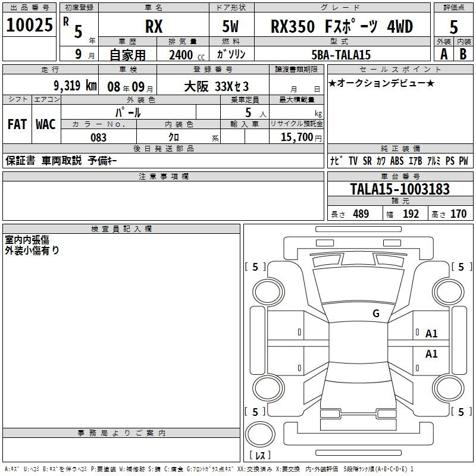Click mileage value 9,319 km
This screenshot has height=476, width=476.
coord(76,86)
